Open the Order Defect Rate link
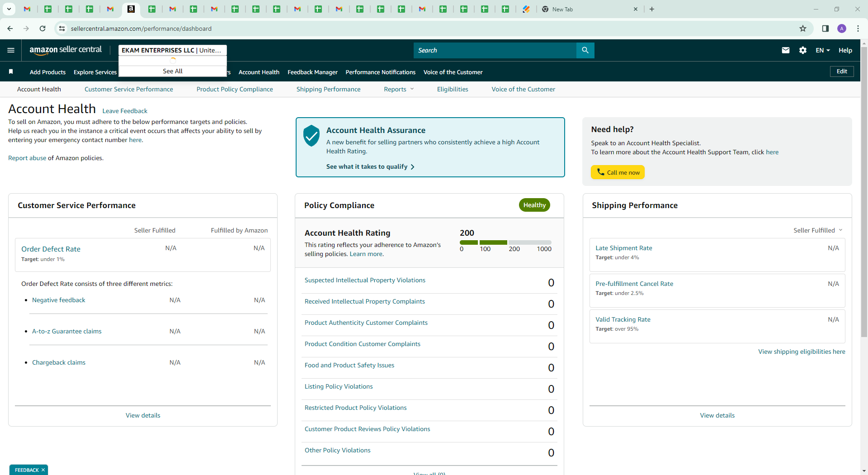The image size is (868, 475). pyautogui.click(x=51, y=249)
